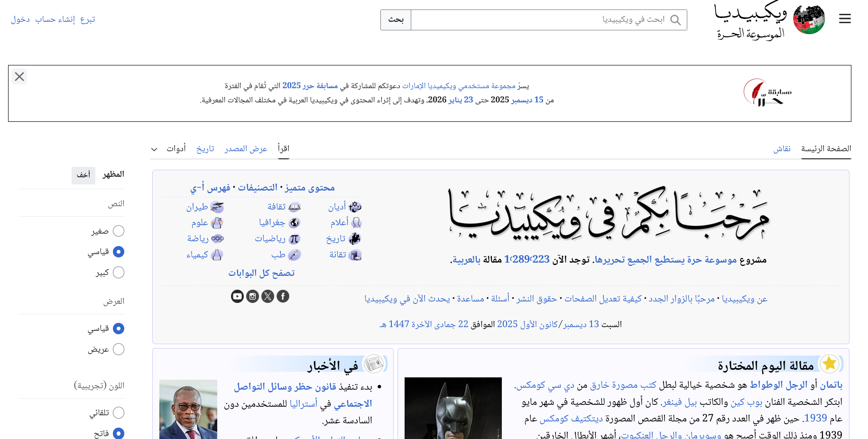
Task: Click the Wikipedia globe logo
Action: (809, 19)
